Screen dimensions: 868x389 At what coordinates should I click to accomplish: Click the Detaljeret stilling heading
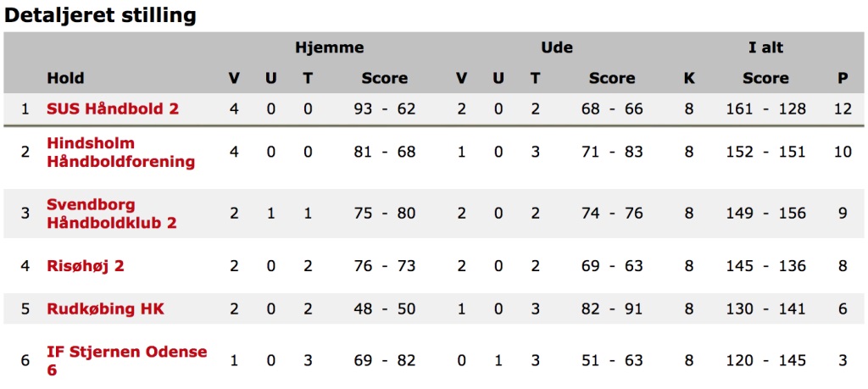tap(100, 15)
